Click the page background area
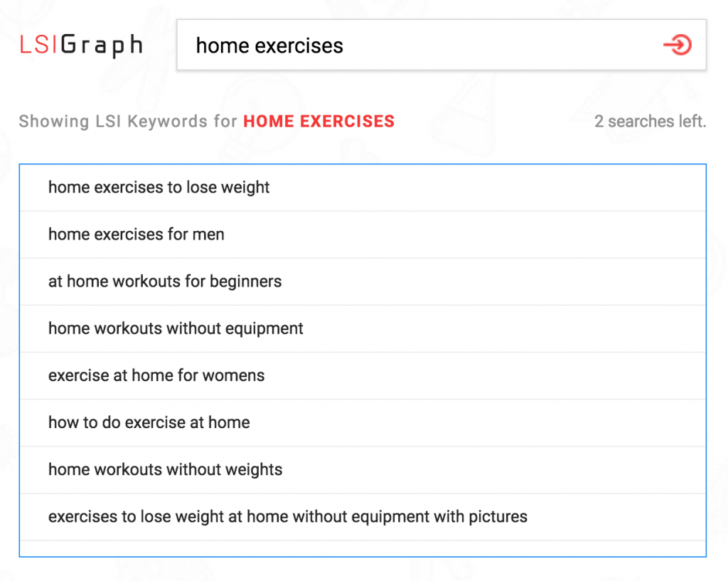Image resolution: width=728 pixels, height=581 pixels. pos(364,572)
